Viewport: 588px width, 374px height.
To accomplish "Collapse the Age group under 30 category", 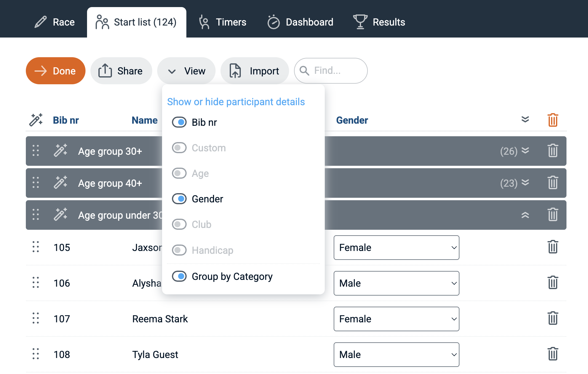I will tap(525, 215).
